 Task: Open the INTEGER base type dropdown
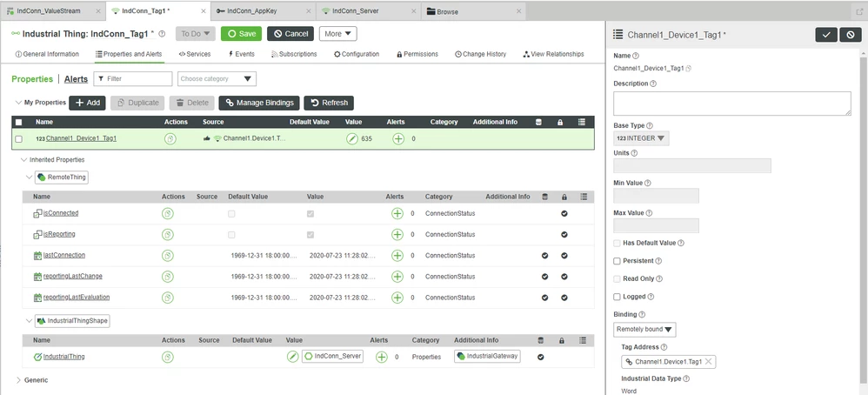[642, 138]
